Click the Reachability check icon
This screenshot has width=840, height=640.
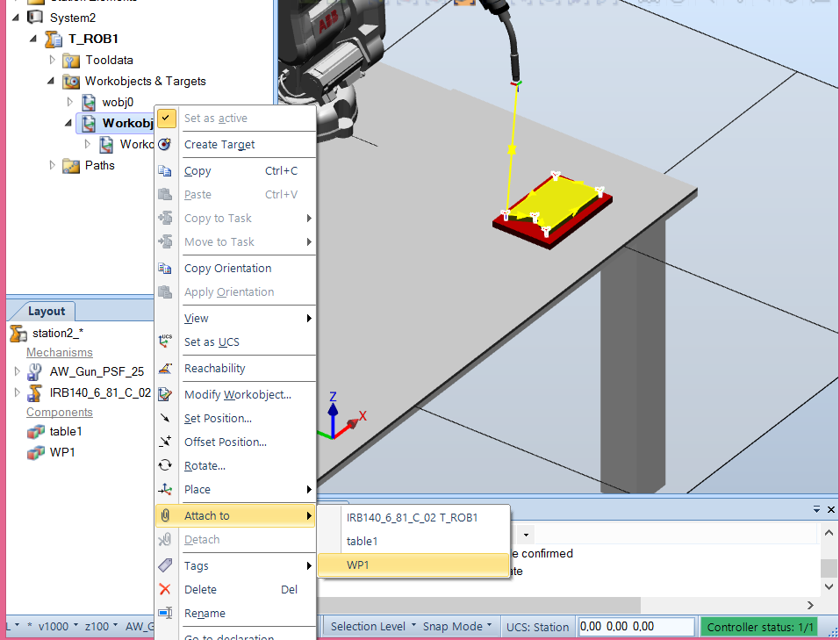166,368
